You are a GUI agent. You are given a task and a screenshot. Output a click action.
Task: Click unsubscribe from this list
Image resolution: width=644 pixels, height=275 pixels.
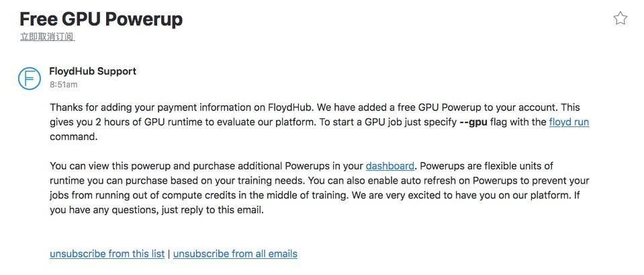click(107, 253)
